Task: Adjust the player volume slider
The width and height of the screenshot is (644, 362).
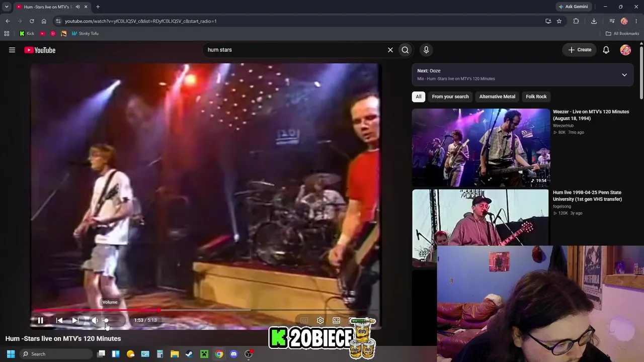Action: pos(112,320)
